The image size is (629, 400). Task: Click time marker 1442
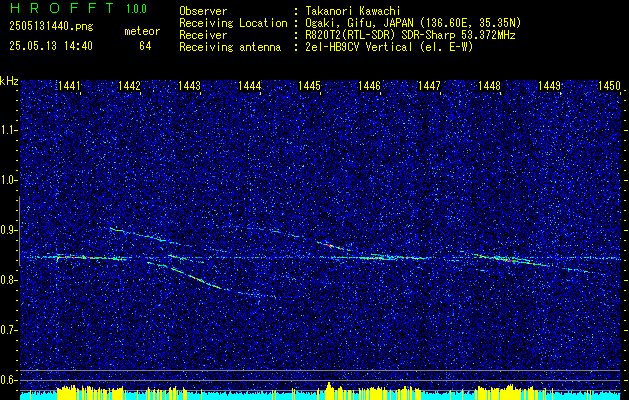pyautogui.click(x=129, y=86)
